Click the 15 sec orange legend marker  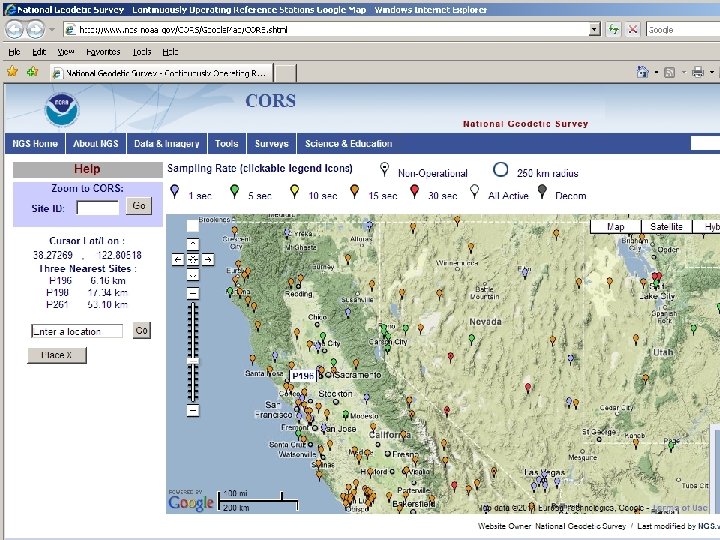[x=354, y=191]
